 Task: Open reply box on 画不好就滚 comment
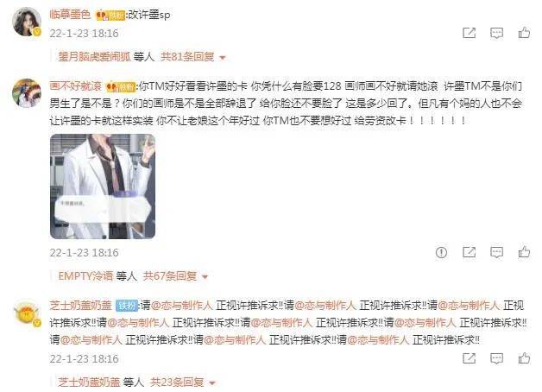click(x=497, y=252)
